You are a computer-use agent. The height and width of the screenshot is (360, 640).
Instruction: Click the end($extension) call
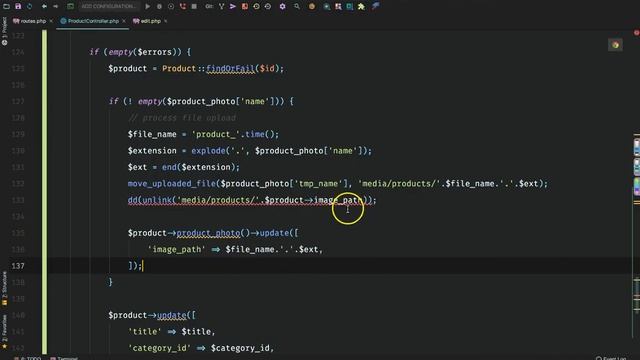(x=198, y=167)
